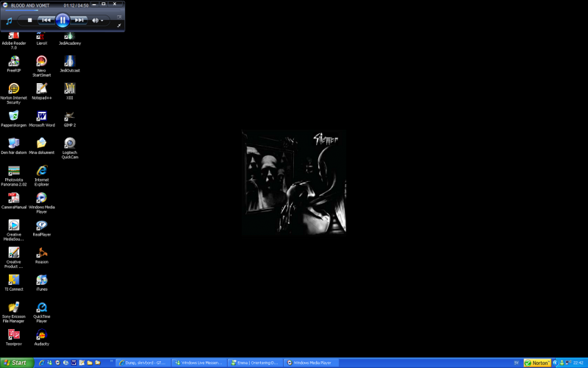The width and height of the screenshot is (588, 368).
Task: Select the QuickTime Player desktop icon
Action: pyautogui.click(x=42, y=312)
